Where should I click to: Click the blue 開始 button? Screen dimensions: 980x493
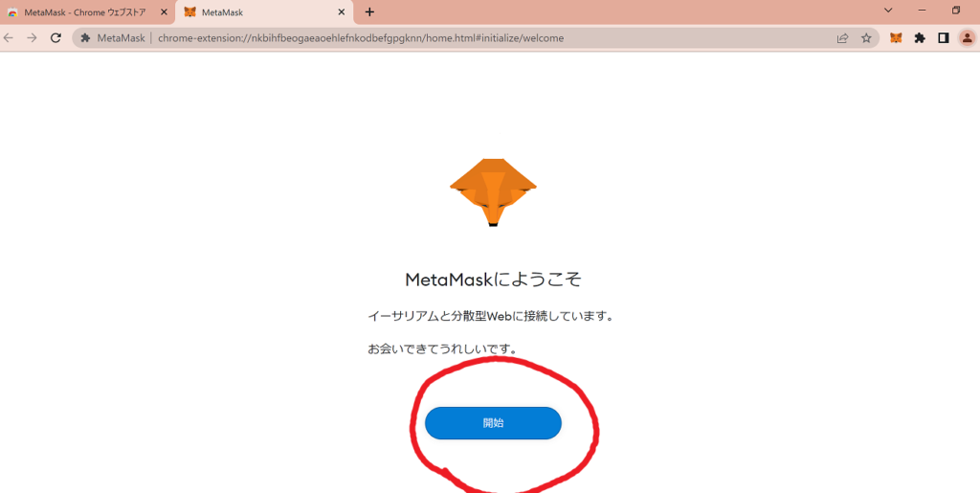pyautogui.click(x=493, y=423)
